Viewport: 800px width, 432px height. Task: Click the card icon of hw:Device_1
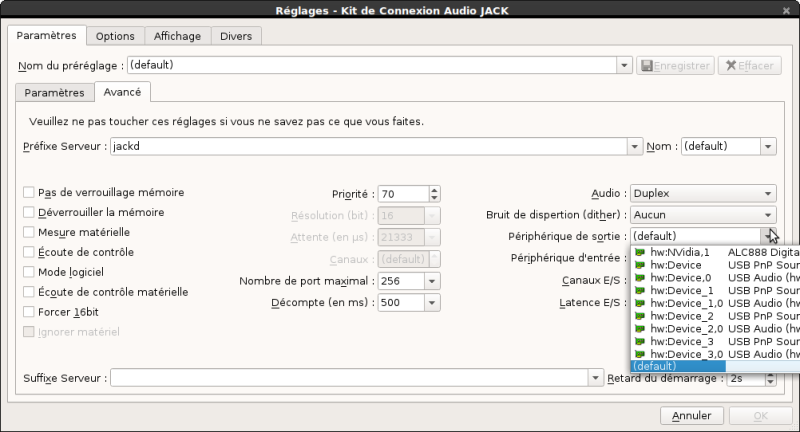click(639, 290)
